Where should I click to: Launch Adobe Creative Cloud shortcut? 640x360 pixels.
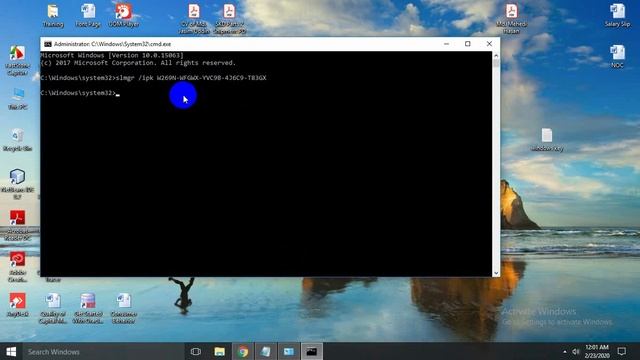(x=18, y=267)
